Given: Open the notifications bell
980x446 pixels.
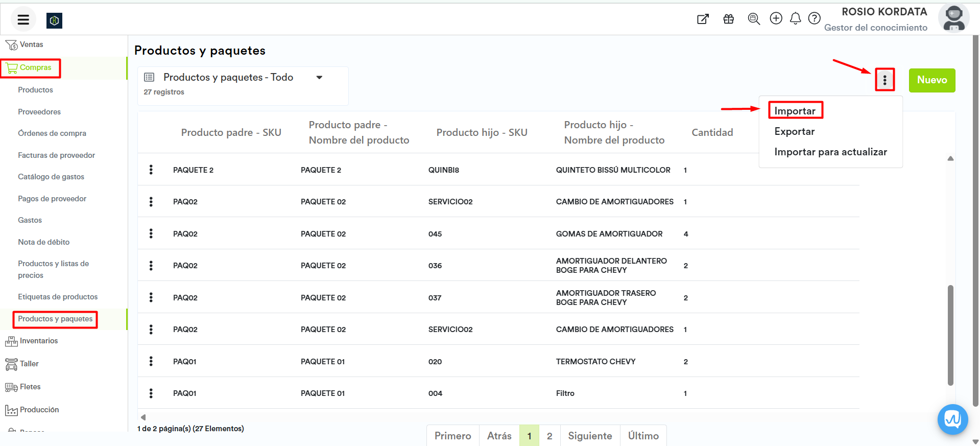Looking at the screenshot, I should (795, 19).
